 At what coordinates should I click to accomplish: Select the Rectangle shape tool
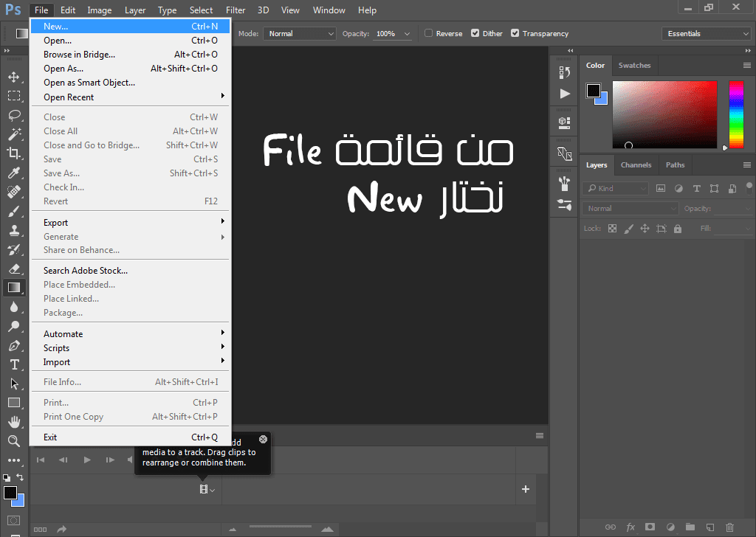[x=14, y=403]
